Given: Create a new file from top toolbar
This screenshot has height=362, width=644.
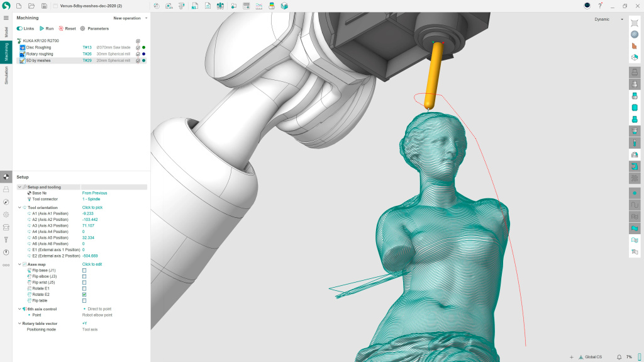Looking at the screenshot, I should 19,6.
